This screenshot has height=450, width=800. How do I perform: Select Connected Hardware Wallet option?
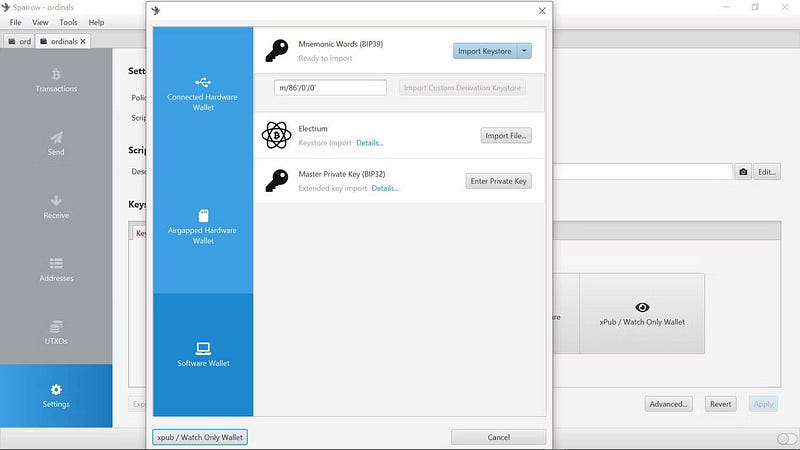coord(203,94)
